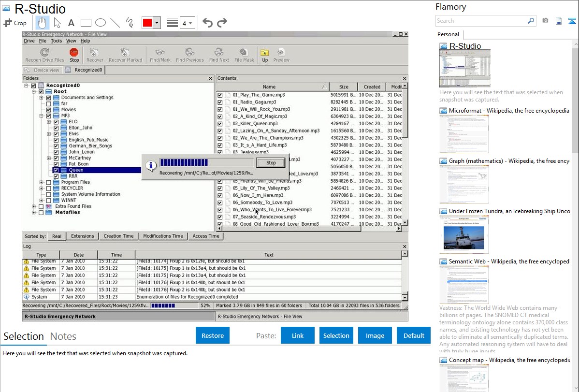579x392 pixels.
Task: Redo the annotation
Action: (x=222, y=23)
